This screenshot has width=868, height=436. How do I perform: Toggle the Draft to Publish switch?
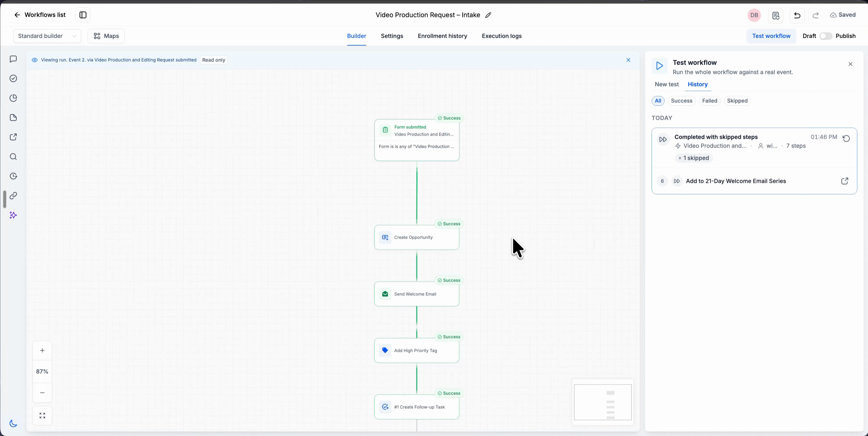tap(825, 36)
